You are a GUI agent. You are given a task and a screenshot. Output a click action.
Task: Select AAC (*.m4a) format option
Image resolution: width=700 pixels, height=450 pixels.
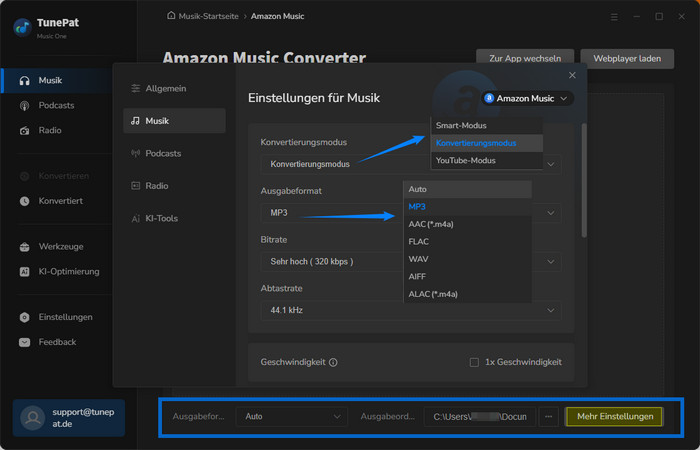[467, 224]
